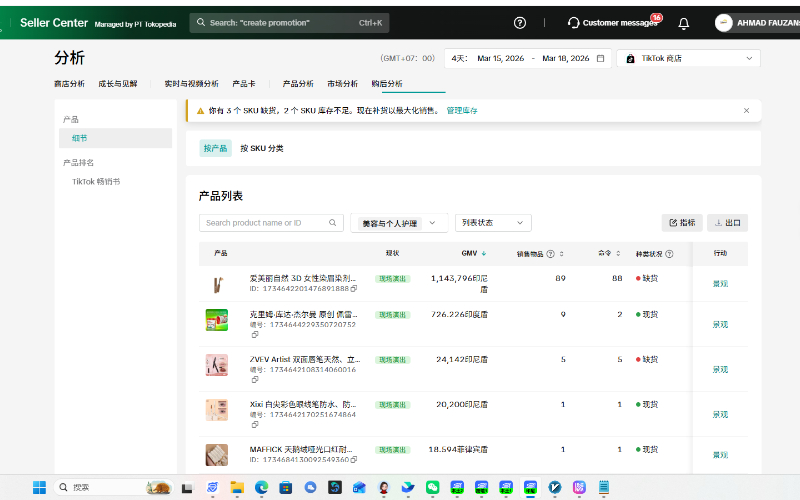The height and width of the screenshot is (500, 800).
Task: Open the 列表状态 status dropdown
Action: coord(493,223)
